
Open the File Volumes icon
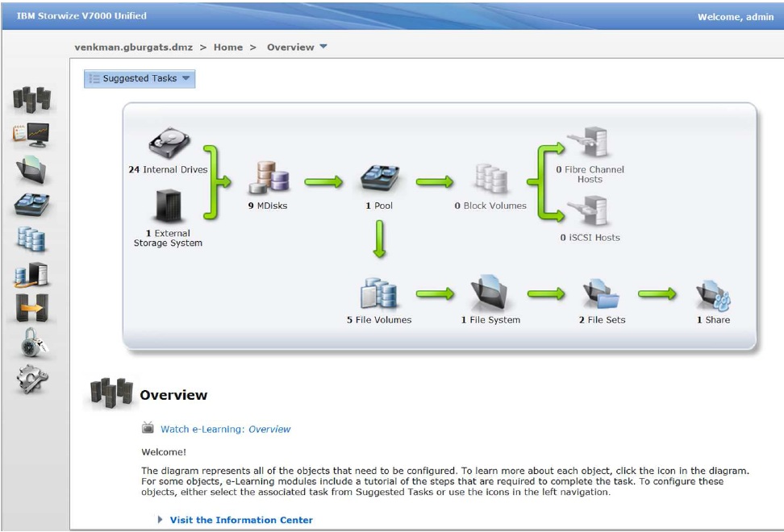[x=378, y=293]
